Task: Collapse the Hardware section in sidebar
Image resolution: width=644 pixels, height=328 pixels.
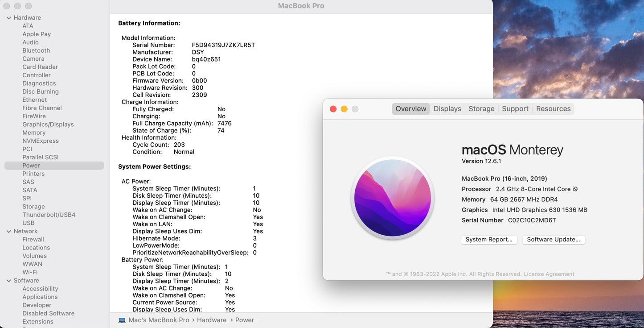Action: [8, 17]
